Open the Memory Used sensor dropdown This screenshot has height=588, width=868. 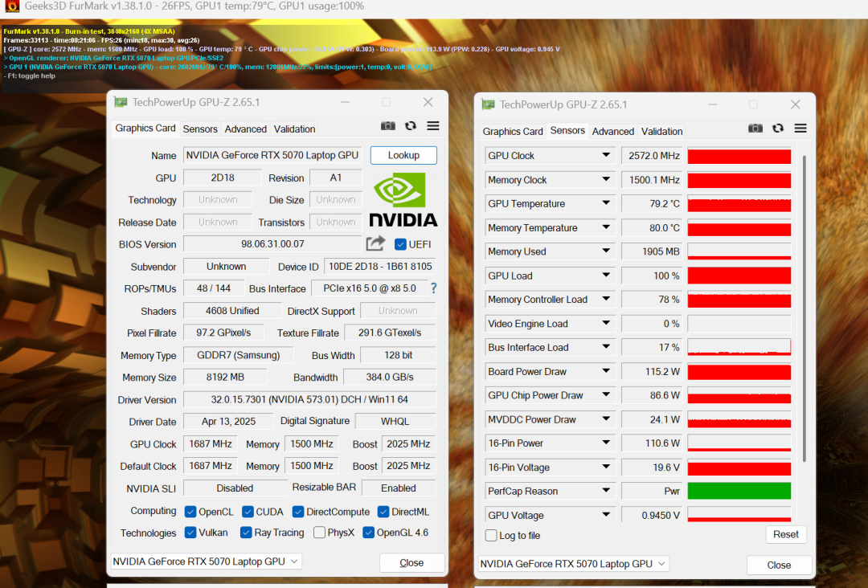tap(606, 251)
